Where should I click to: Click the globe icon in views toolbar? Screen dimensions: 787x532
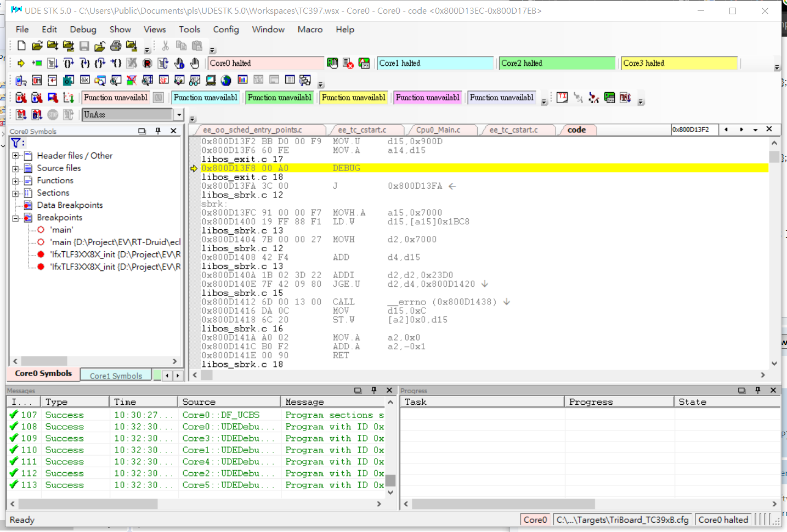coord(226,81)
